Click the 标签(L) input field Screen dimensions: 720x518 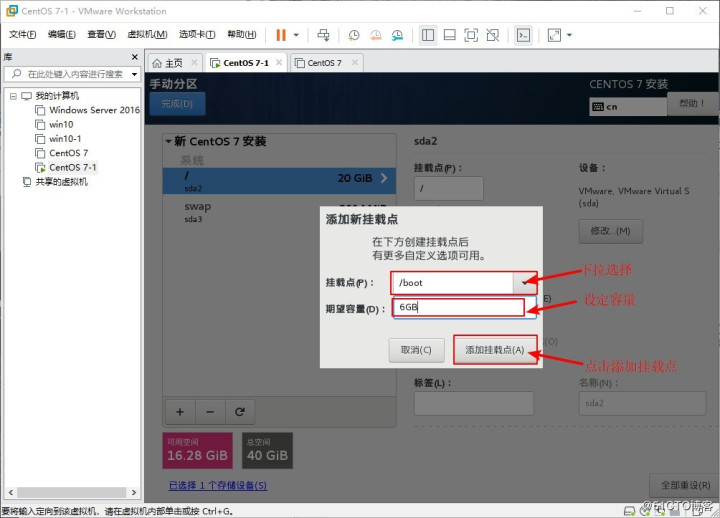[474, 403]
